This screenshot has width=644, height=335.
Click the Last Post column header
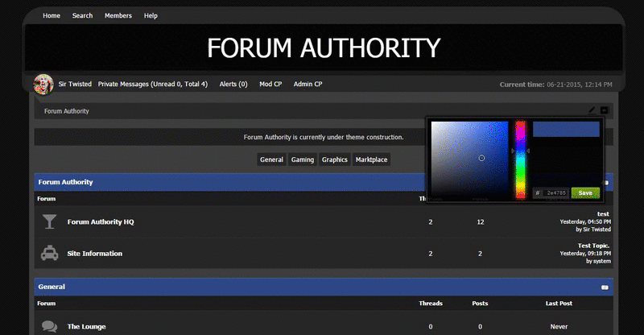[x=559, y=304]
